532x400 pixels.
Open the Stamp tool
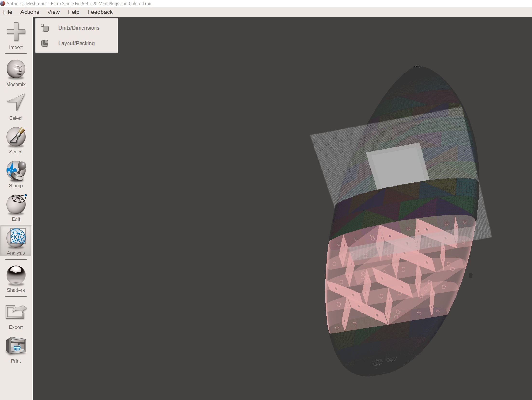(16, 174)
